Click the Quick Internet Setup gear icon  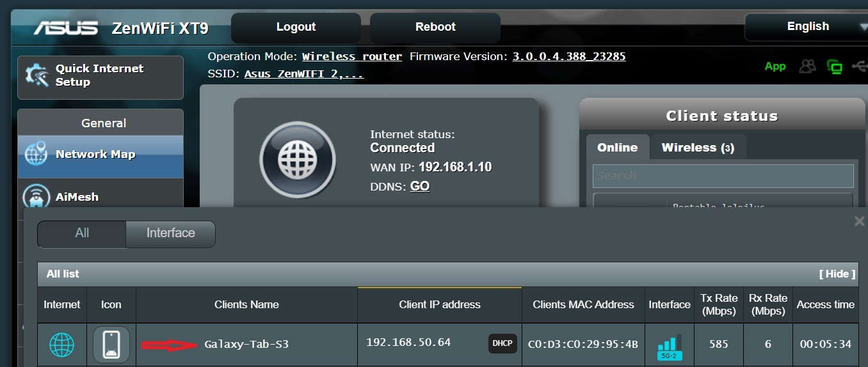click(x=36, y=76)
